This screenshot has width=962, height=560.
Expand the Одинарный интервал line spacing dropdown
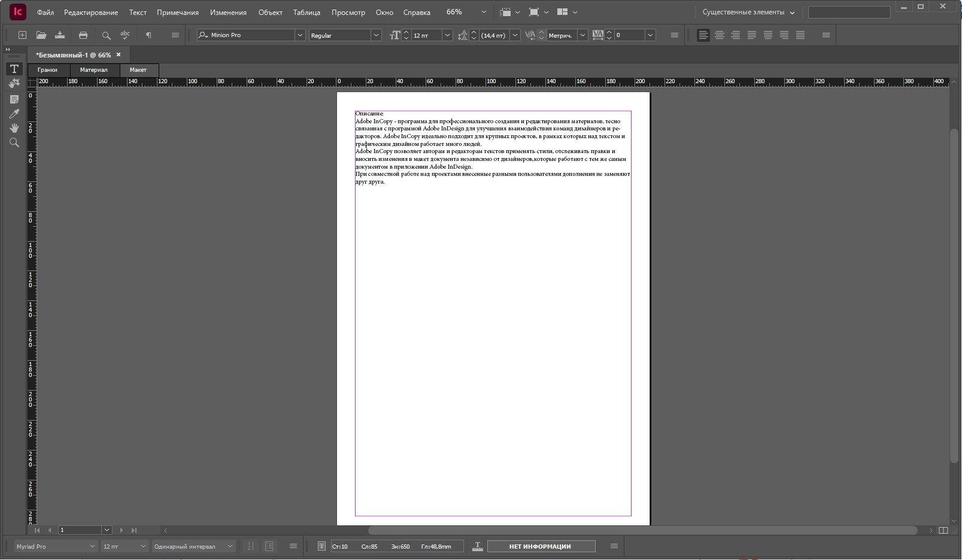tap(230, 546)
